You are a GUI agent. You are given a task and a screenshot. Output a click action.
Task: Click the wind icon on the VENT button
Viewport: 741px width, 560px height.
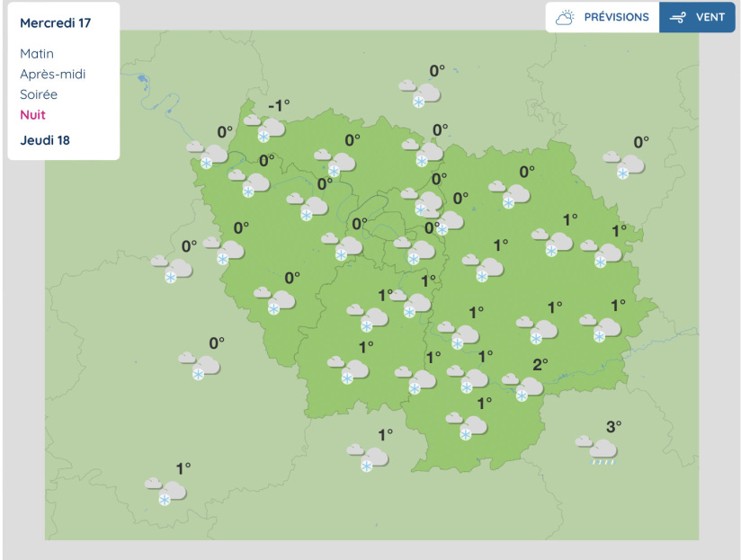pos(676,16)
